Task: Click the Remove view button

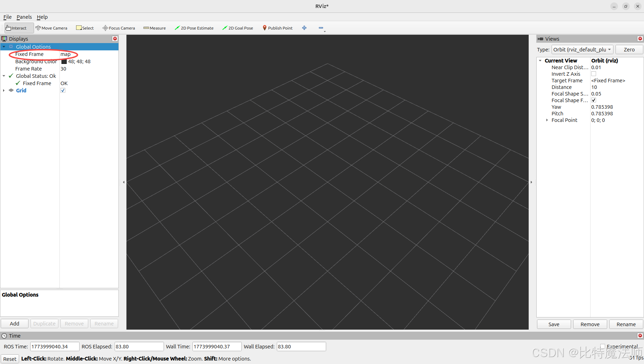Action: pos(590,324)
